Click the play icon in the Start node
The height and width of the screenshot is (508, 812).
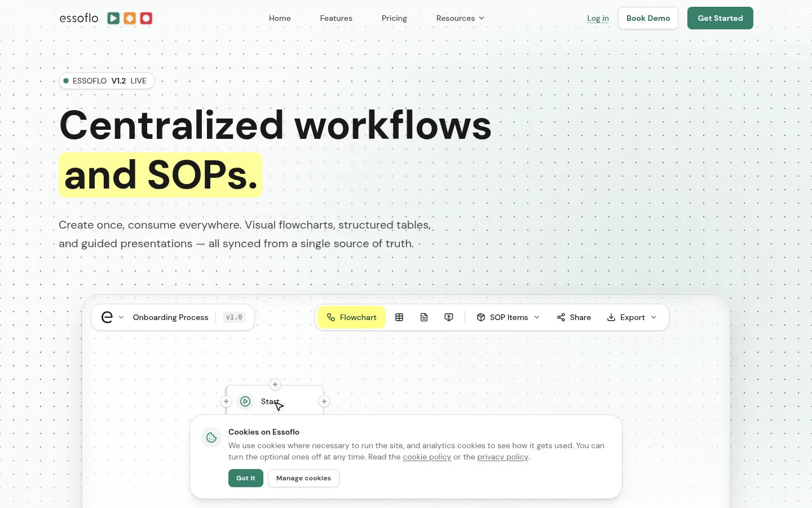245,401
